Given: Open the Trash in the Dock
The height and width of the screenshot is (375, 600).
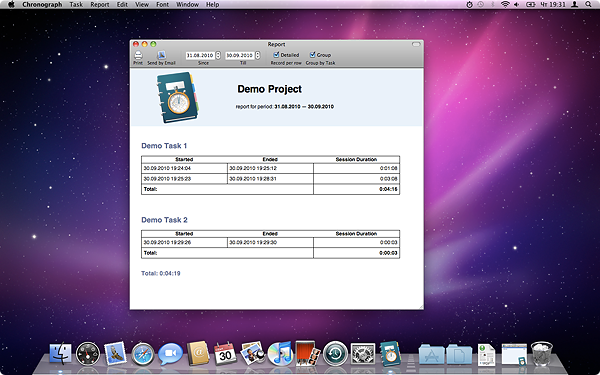Looking at the screenshot, I should tap(542, 354).
